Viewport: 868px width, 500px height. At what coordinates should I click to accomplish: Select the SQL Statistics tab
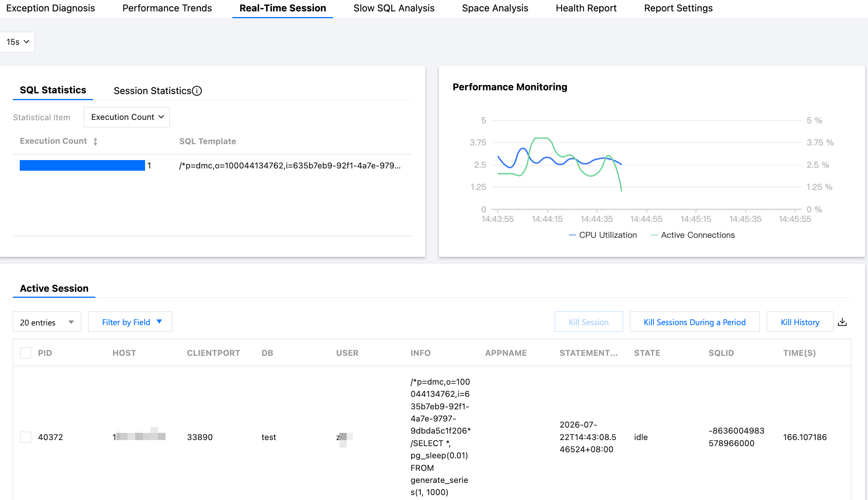click(53, 90)
